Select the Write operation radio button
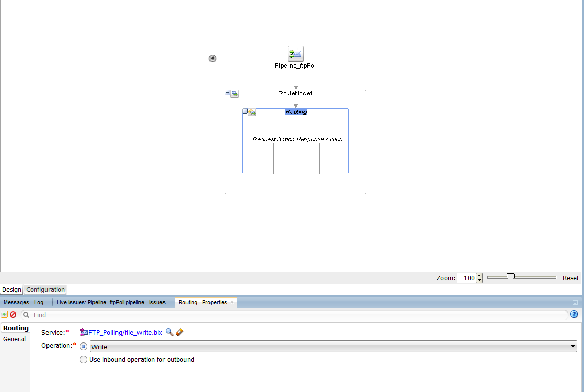 (x=84, y=347)
